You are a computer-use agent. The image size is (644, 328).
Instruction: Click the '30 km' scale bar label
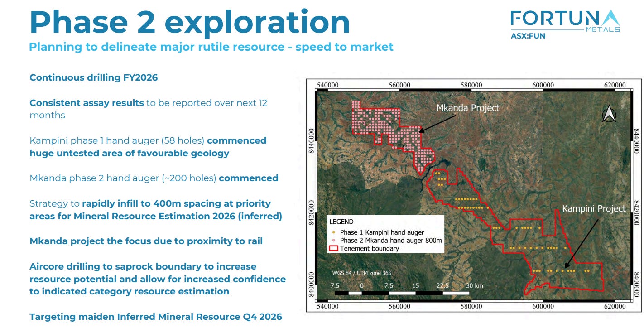[x=475, y=286]
